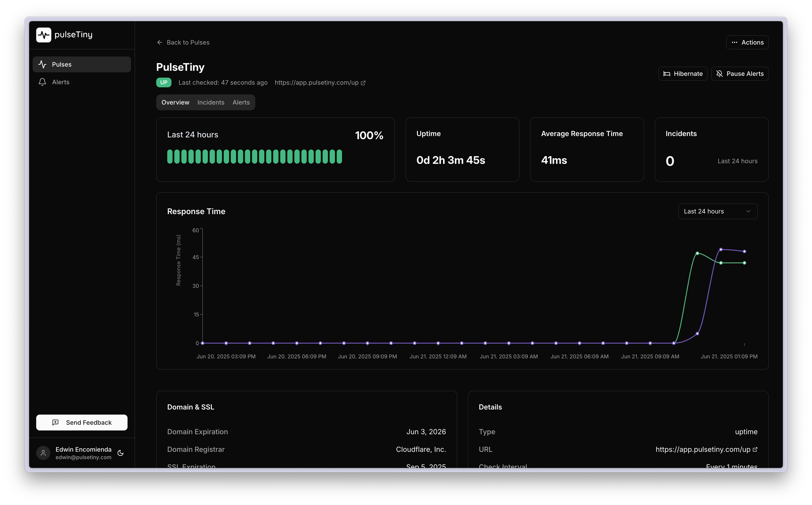Click the green line peak data point
The image size is (812, 505).
pyautogui.click(x=697, y=254)
